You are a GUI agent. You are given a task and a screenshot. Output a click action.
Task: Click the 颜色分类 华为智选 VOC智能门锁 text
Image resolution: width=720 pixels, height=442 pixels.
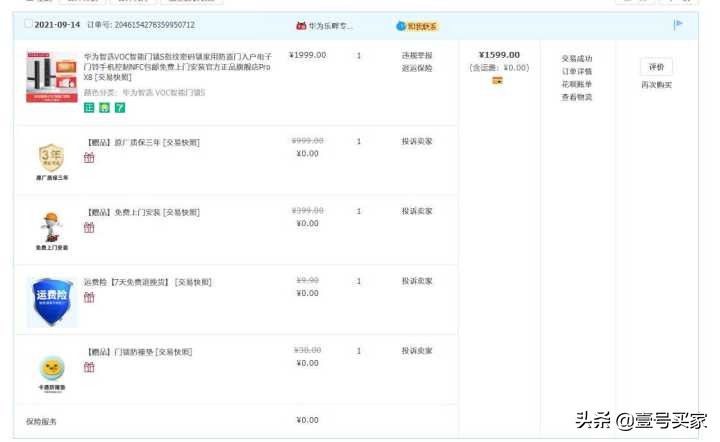pos(145,92)
